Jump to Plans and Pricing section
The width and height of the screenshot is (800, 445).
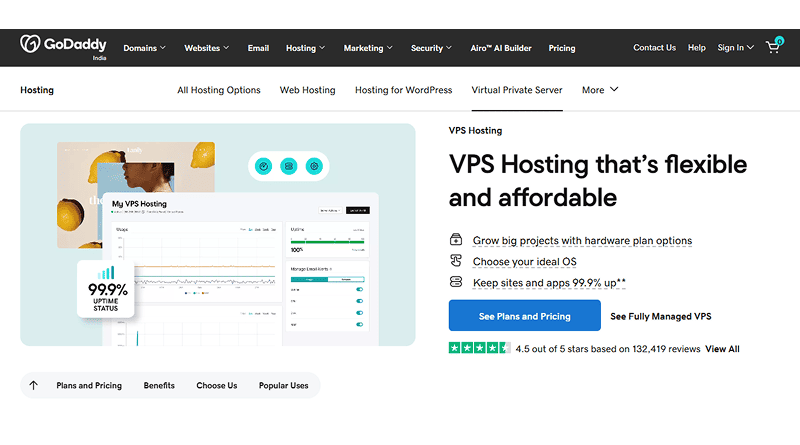point(89,385)
